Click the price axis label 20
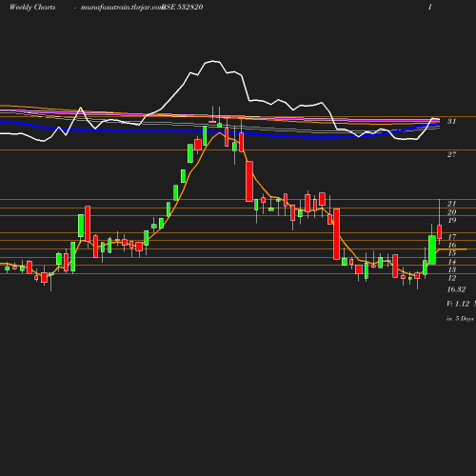 point(452,212)
